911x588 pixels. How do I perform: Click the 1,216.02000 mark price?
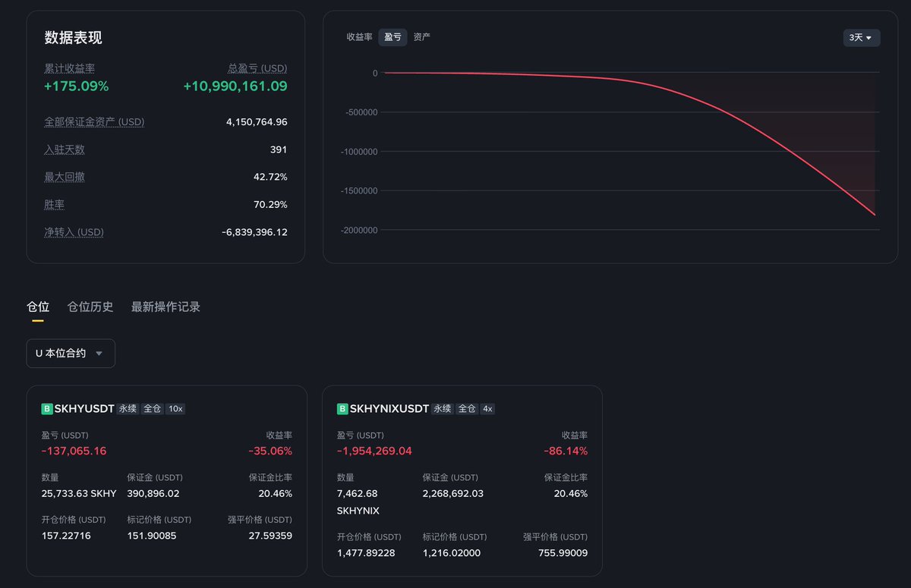pyautogui.click(x=452, y=553)
